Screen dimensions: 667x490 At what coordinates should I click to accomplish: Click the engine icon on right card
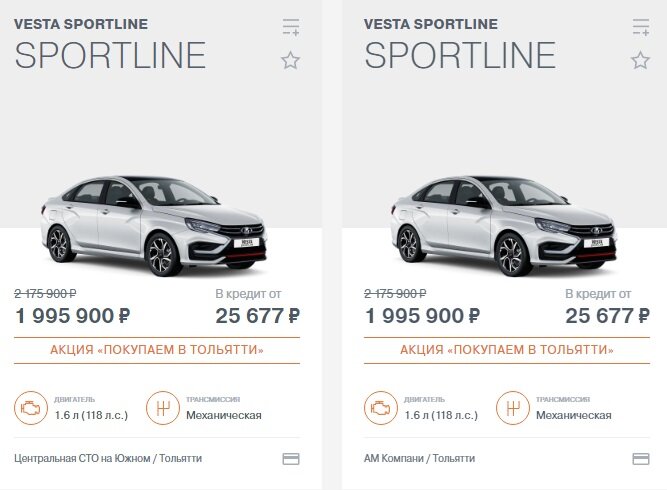(x=380, y=408)
